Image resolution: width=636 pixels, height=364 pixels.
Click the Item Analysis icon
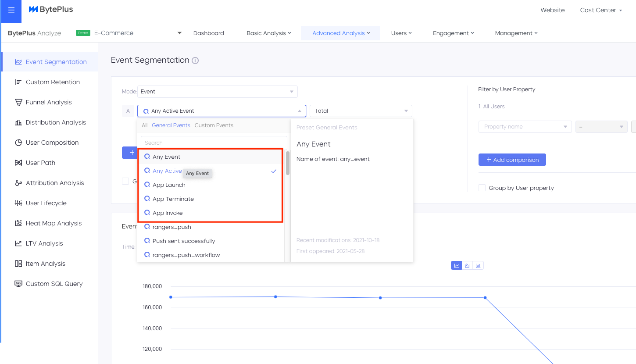pos(18,264)
